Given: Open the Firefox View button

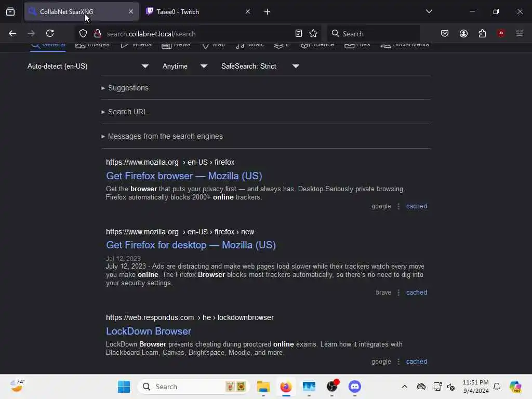Looking at the screenshot, I should click(10, 12).
